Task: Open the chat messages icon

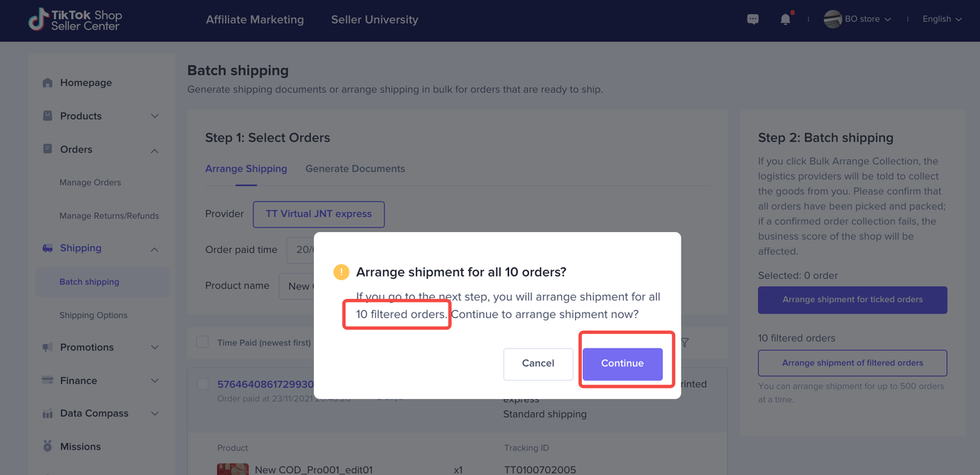Action: (x=753, y=19)
